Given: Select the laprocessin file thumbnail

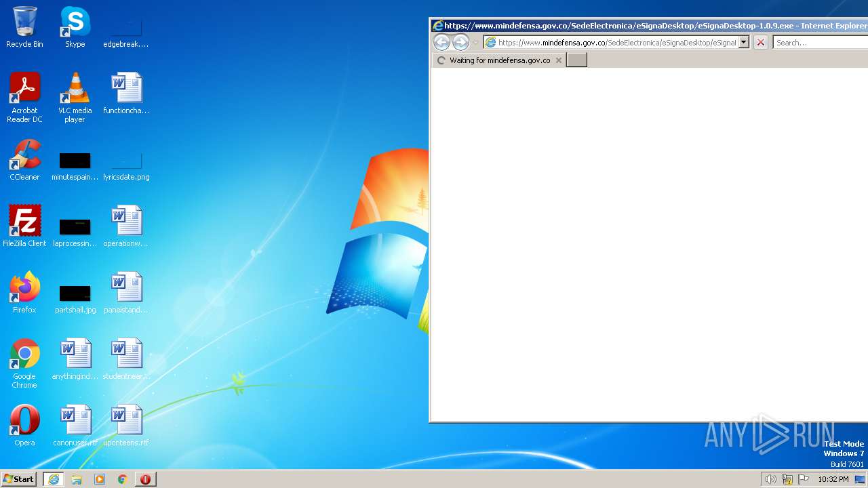Looking at the screenshot, I should tap(75, 232).
